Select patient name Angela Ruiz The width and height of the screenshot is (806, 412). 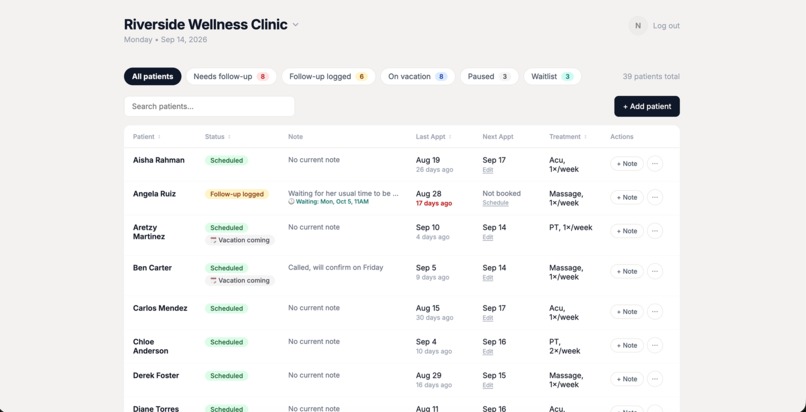154,194
